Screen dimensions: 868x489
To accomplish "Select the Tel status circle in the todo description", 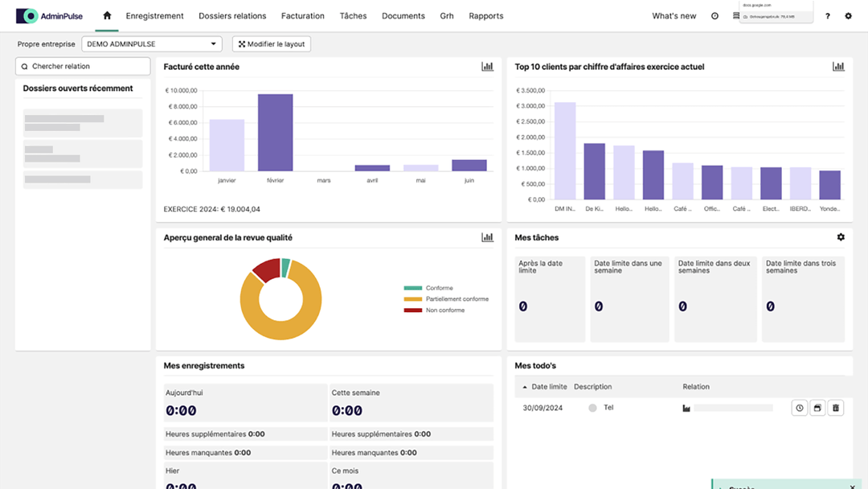I will tap(592, 408).
